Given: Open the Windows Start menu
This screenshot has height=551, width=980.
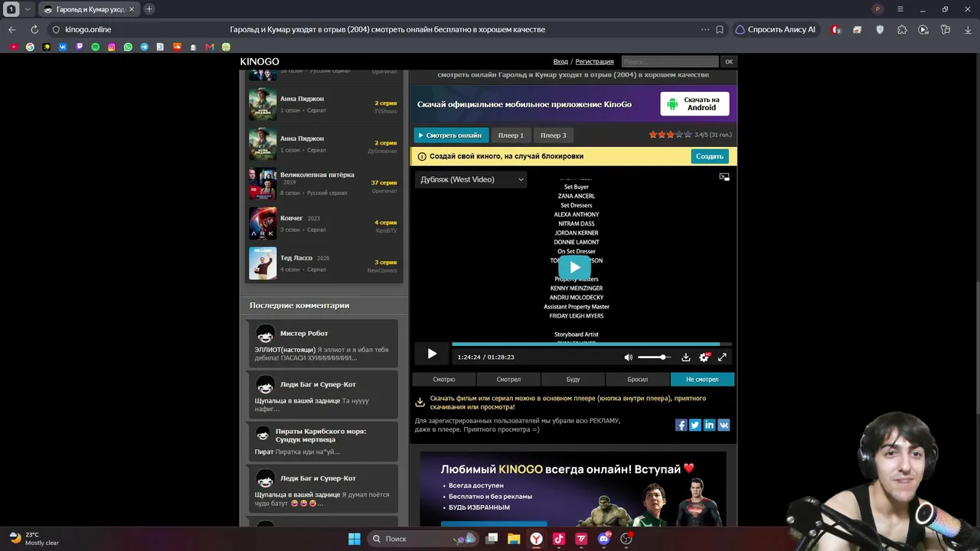Looking at the screenshot, I should pyautogui.click(x=354, y=539).
